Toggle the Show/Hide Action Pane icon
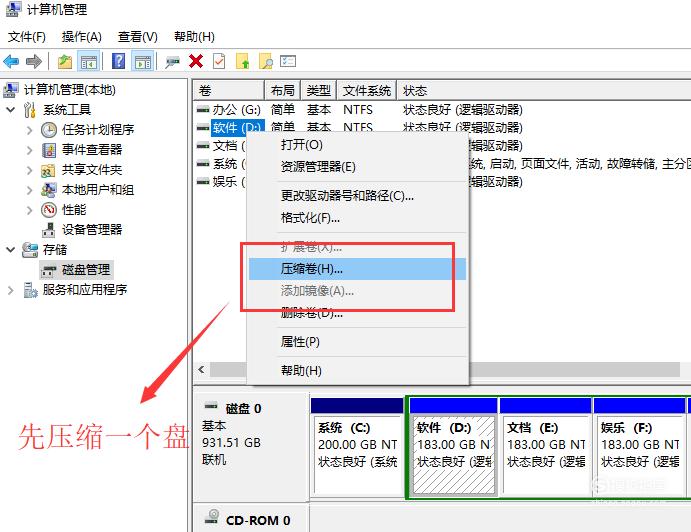The height and width of the screenshot is (532, 691). [143, 61]
